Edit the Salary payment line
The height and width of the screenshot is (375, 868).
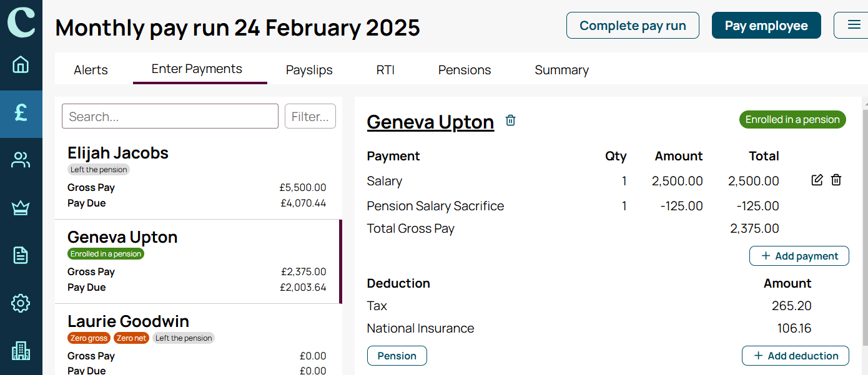817,180
